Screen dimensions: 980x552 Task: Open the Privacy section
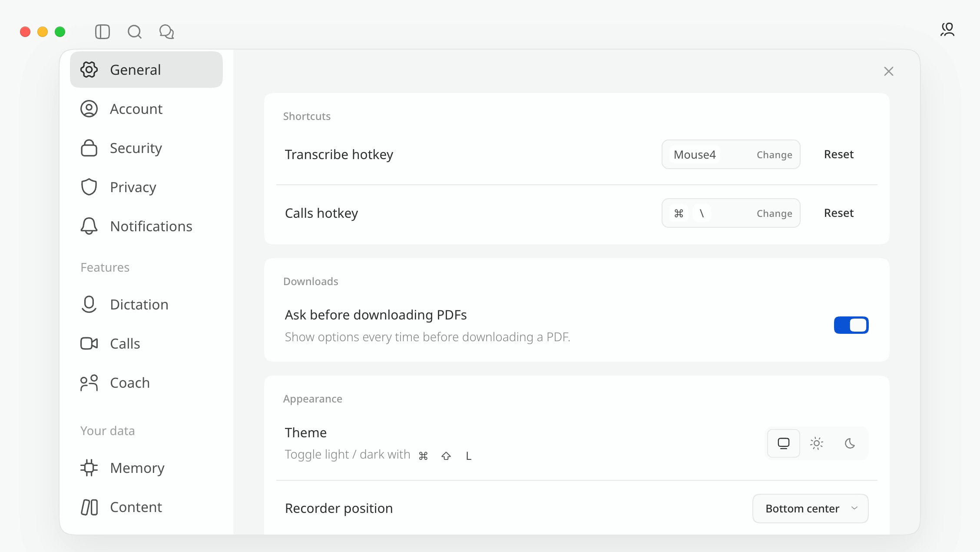pos(146,187)
